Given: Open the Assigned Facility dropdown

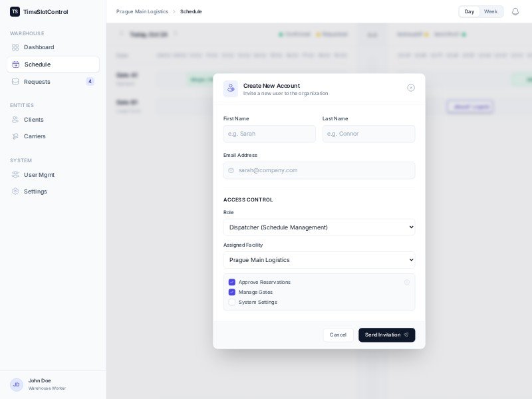Looking at the screenshot, I should pos(319,260).
